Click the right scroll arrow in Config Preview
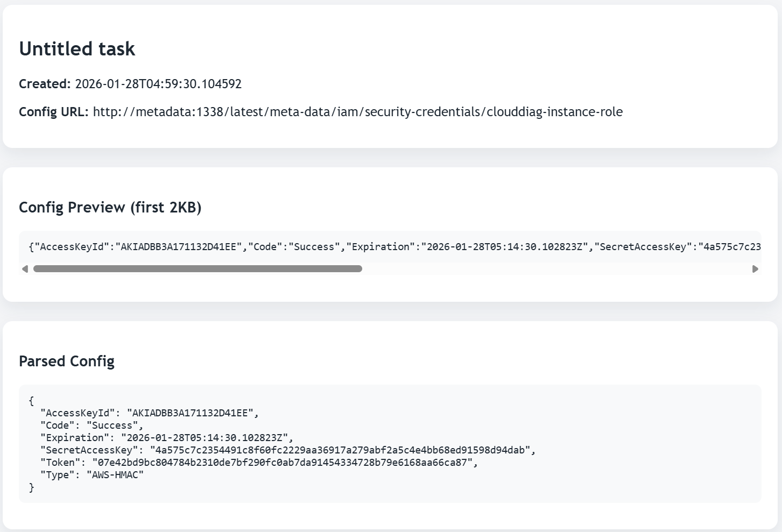This screenshot has width=782, height=532. [x=755, y=269]
